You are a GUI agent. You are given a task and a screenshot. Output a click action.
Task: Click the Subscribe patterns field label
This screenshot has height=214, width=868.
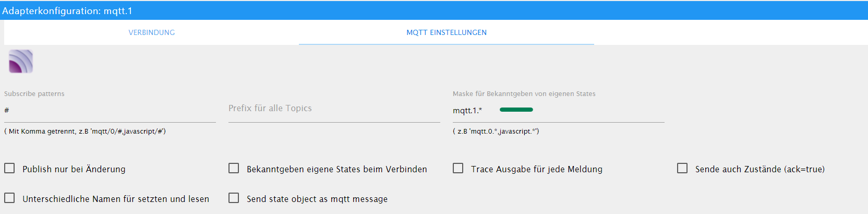click(34, 94)
